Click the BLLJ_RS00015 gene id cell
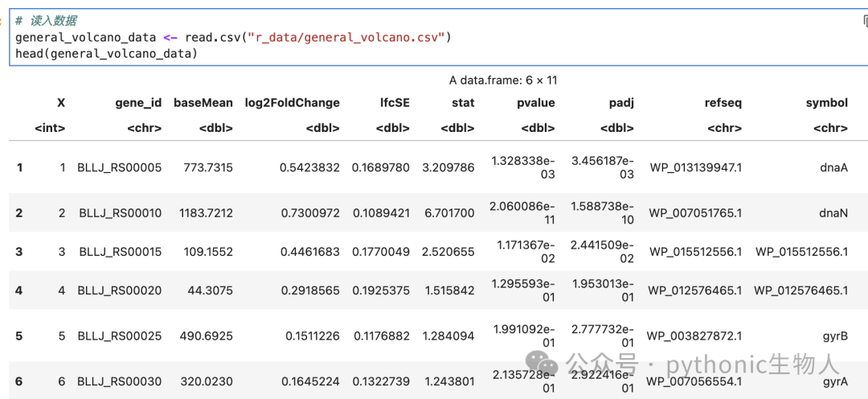Image resolution: width=868 pixels, height=399 pixels. point(120,252)
